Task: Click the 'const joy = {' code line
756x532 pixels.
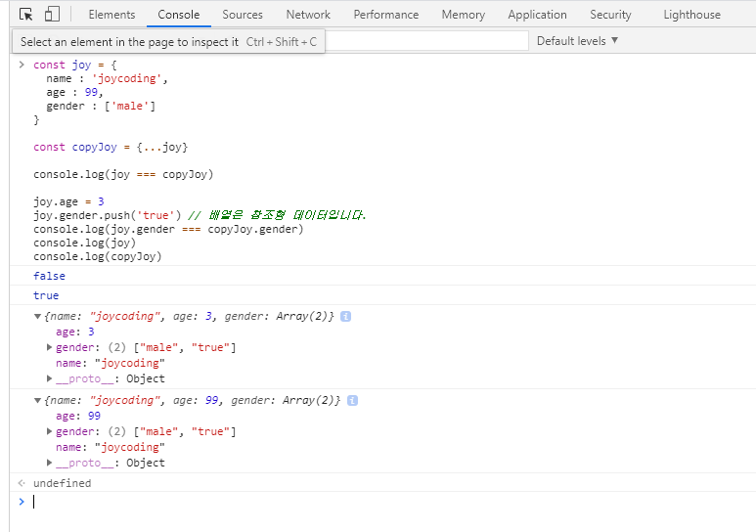Action: [74, 65]
